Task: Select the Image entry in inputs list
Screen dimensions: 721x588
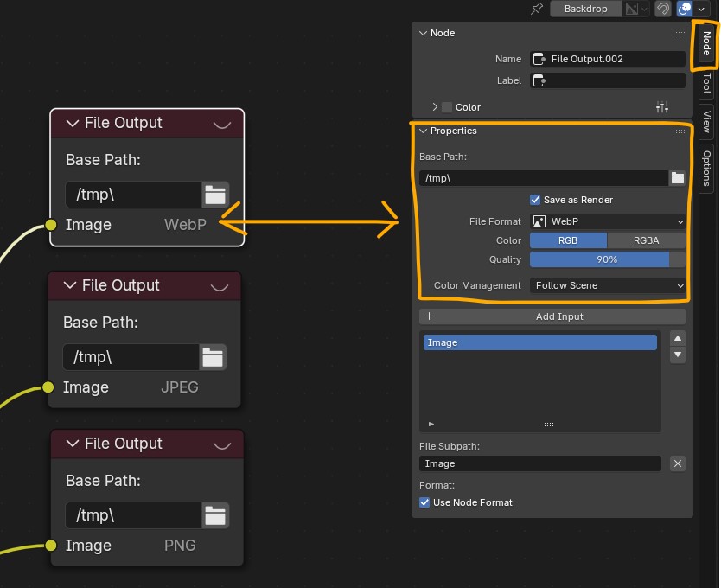Action: pyautogui.click(x=539, y=342)
